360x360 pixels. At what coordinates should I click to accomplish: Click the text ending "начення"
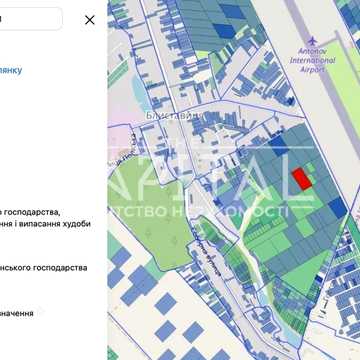click(x=17, y=313)
